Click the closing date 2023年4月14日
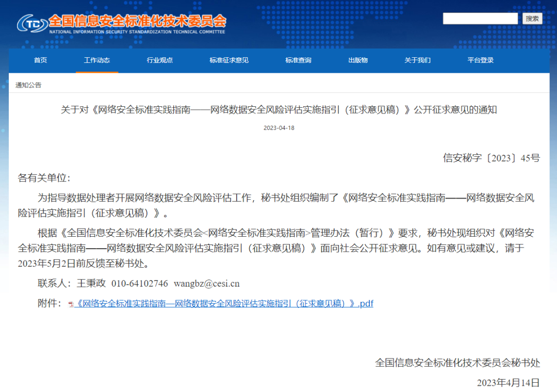Screen dimensions: 557x392 tap(509, 383)
